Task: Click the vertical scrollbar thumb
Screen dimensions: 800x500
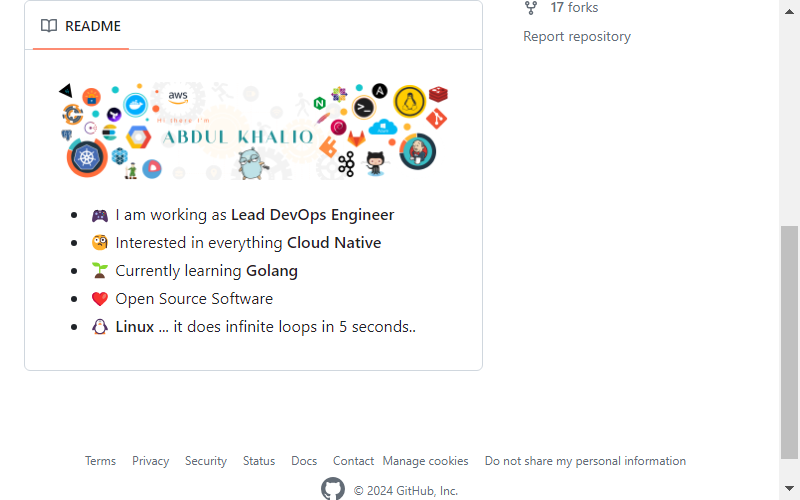Action: coord(789,342)
